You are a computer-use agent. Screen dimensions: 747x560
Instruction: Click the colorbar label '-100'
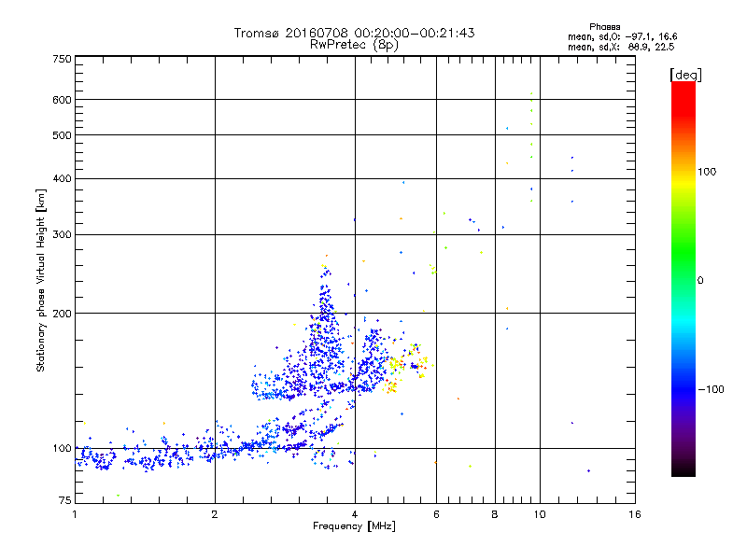(711, 389)
